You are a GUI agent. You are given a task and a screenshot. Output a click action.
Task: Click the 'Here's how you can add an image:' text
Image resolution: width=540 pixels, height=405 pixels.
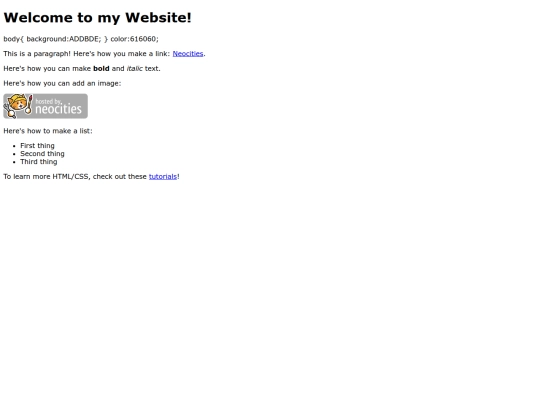coord(62,83)
